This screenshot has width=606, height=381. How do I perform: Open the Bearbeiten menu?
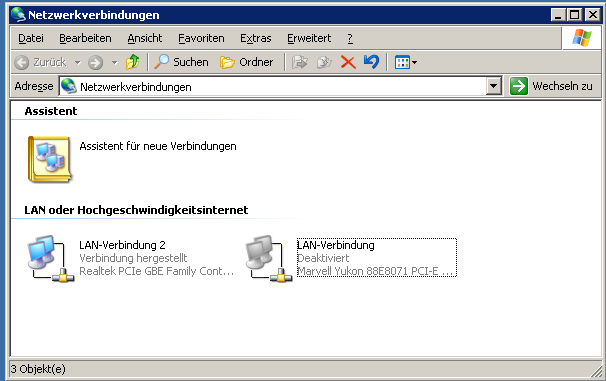(x=85, y=38)
